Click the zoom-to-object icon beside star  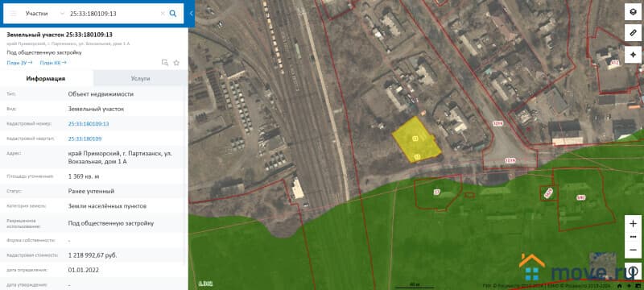click(x=165, y=63)
